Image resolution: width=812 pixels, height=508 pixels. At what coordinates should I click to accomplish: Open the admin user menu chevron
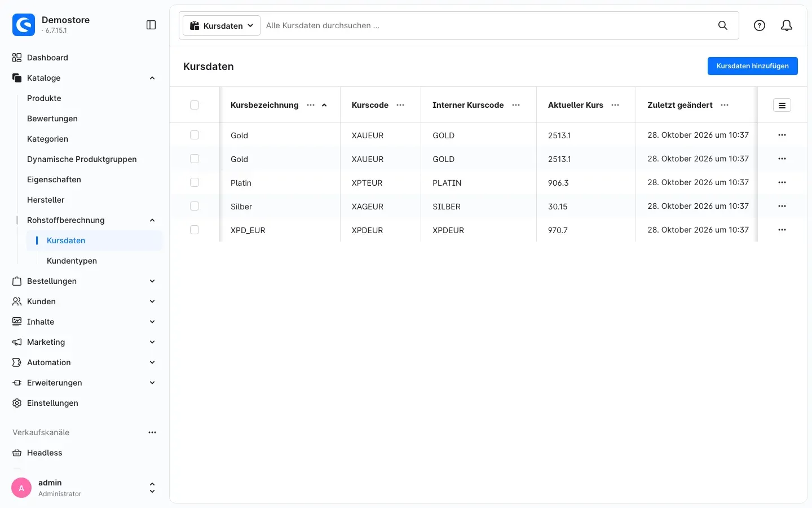point(152,488)
